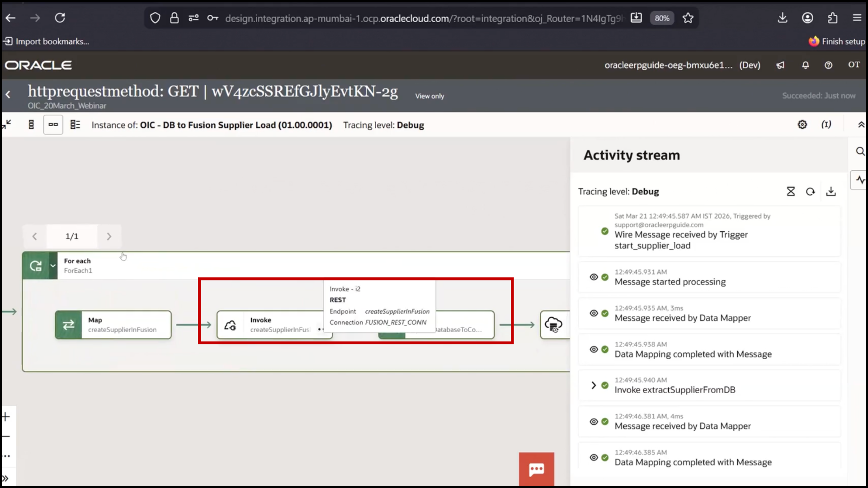The image size is (868, 488).
Task: Click the 80% zoom level indicator
Action: click(662, 18)
